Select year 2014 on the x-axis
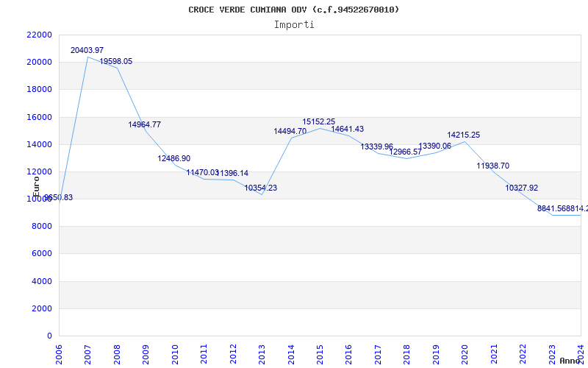Viewport: 588px width, 368px height. [291, 354]
